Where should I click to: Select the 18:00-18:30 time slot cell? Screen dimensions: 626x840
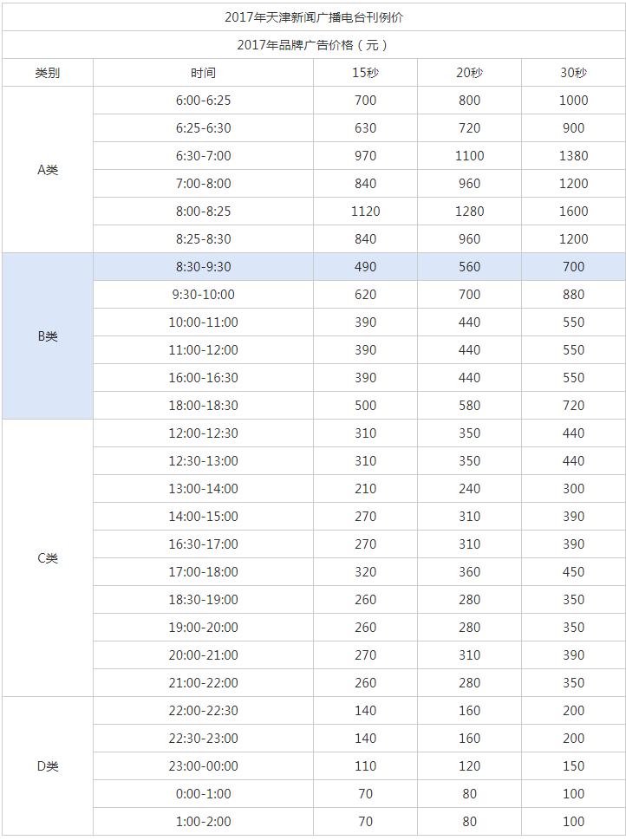(x=203, y=406)
